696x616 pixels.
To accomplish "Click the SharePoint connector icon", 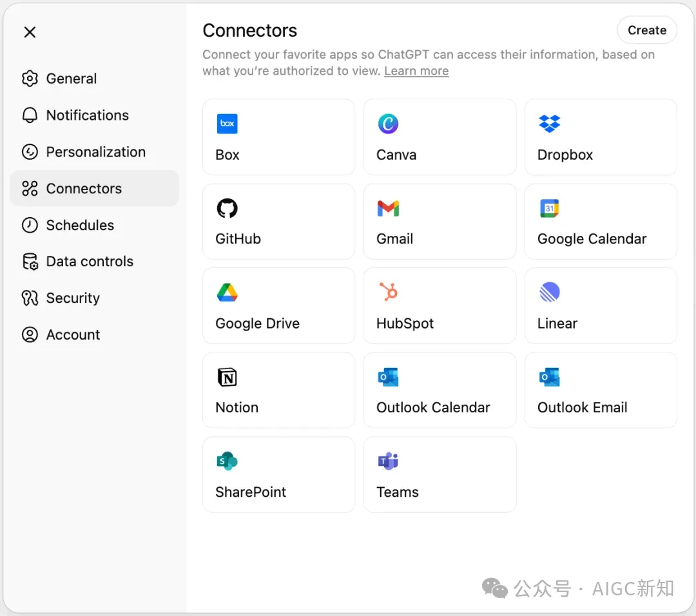I will coord(227,461).
